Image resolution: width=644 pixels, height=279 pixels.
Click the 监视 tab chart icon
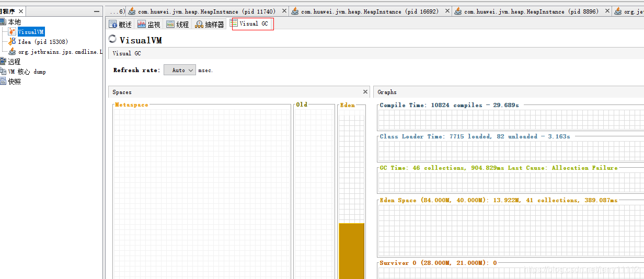[x=142, y=24]
